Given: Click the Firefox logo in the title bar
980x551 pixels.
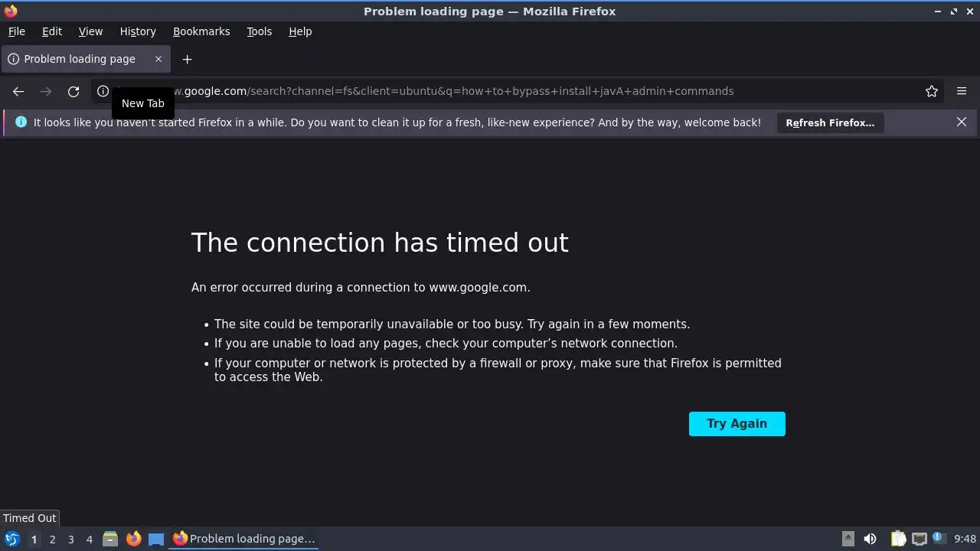Looking at the screenshot, I should point(11,11).
